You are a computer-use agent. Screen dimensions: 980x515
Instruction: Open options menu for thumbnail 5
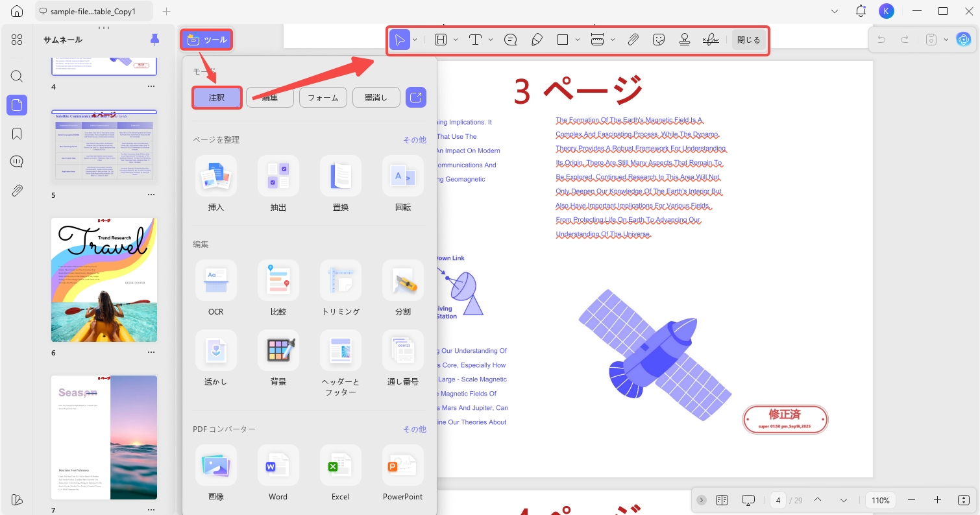[151, 195]
